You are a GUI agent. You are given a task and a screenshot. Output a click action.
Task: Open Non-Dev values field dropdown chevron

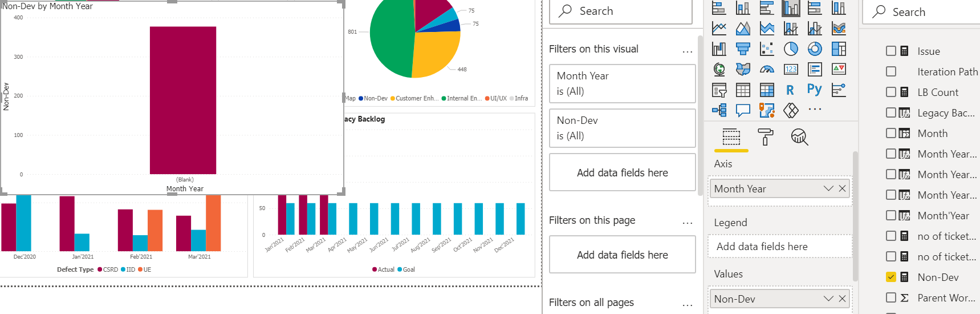pos(828,299)
